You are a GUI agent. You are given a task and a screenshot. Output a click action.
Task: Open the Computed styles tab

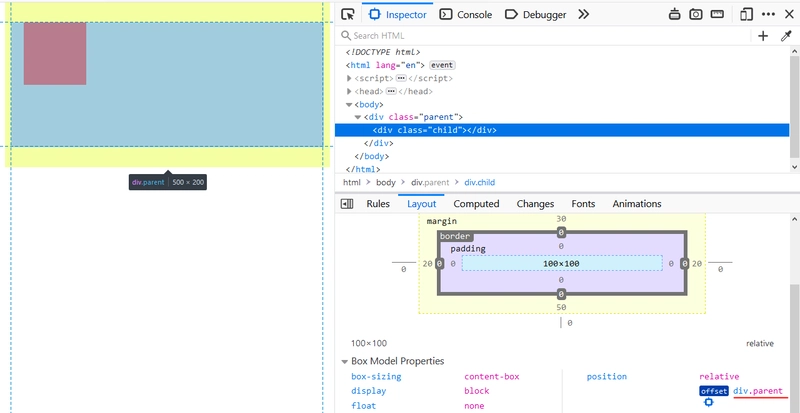point(476,204)
